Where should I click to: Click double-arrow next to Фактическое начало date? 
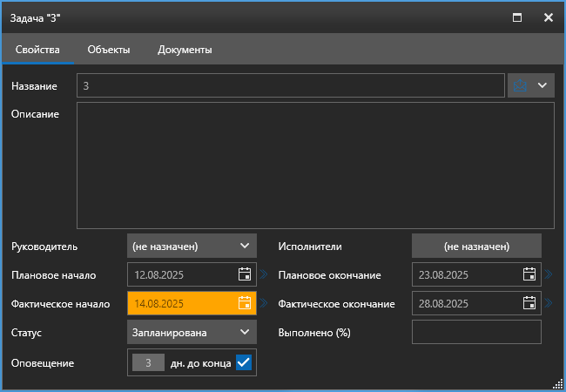pos(264,304)
